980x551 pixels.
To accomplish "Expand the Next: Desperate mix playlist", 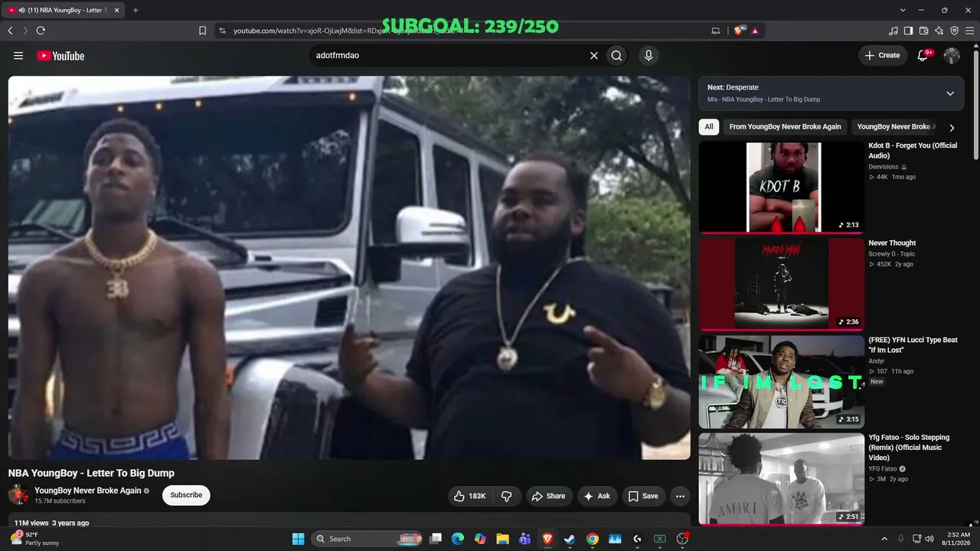I will point(950,93).
